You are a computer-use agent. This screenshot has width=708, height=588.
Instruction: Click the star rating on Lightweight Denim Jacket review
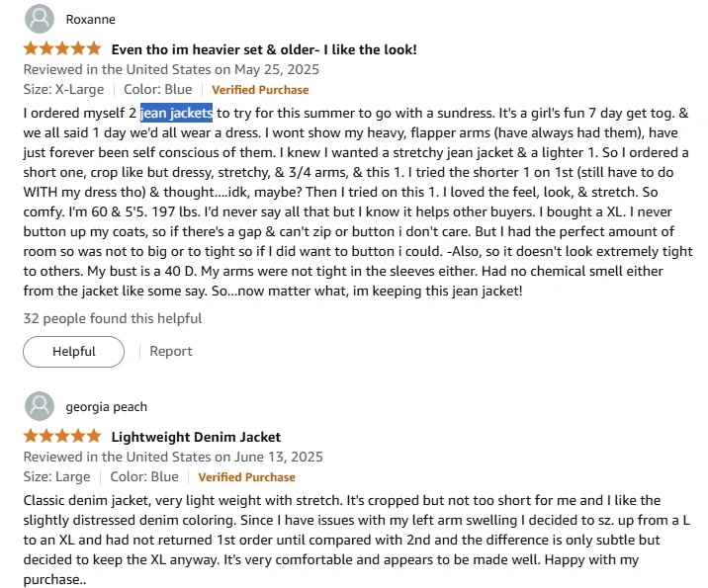coord(62,436)
